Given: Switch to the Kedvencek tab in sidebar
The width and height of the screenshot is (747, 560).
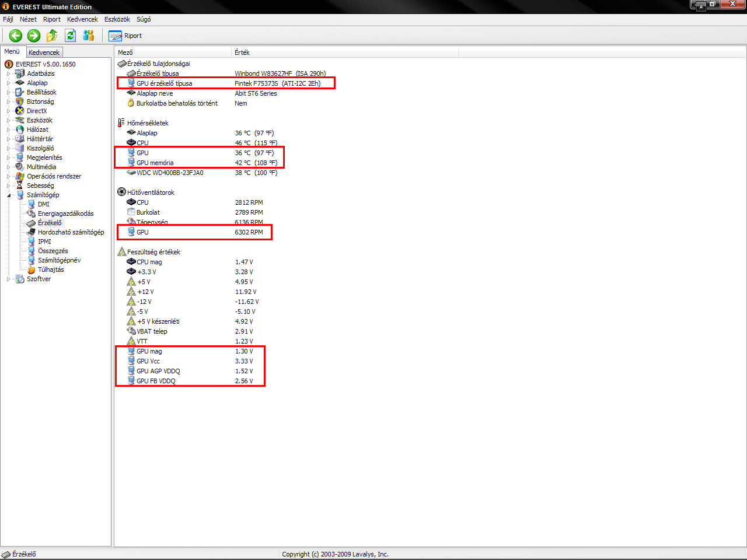Looking at the screenshot, I should [44, 52].
